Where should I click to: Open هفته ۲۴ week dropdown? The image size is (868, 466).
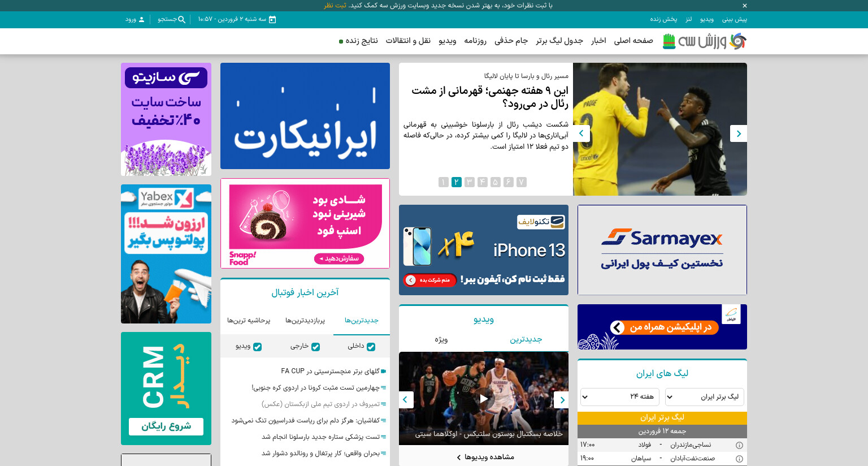(620, 397)
